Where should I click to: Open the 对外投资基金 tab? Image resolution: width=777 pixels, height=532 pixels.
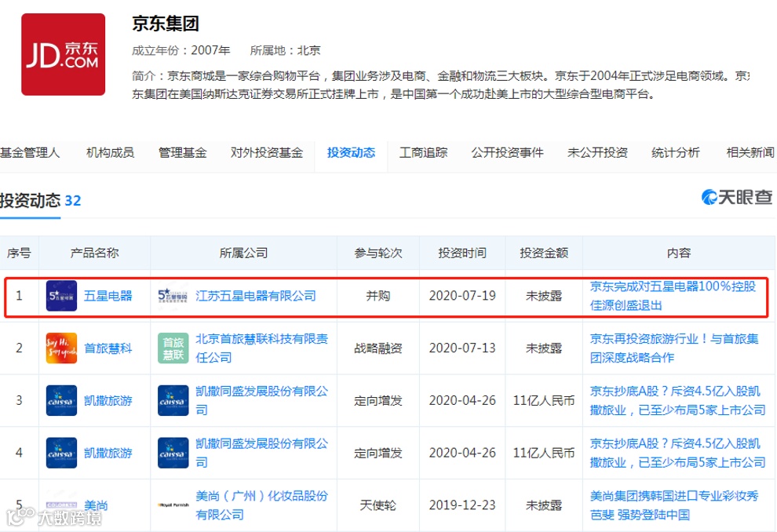[x=267, y=152]
